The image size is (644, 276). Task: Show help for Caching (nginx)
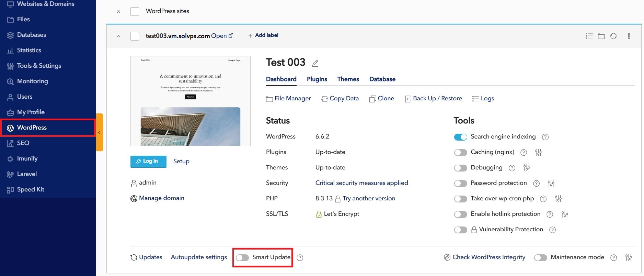(x=524, y=153)
